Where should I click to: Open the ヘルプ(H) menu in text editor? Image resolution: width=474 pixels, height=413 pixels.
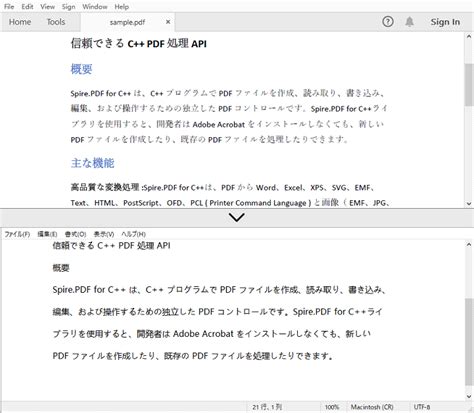click(x=133, y=234)
